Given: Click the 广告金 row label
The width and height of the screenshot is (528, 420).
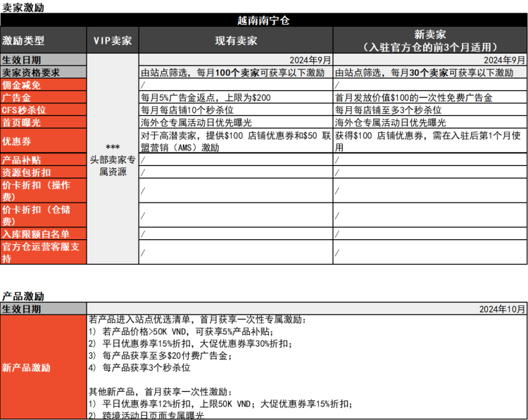Looking at the screenshot, I should 43,98.
